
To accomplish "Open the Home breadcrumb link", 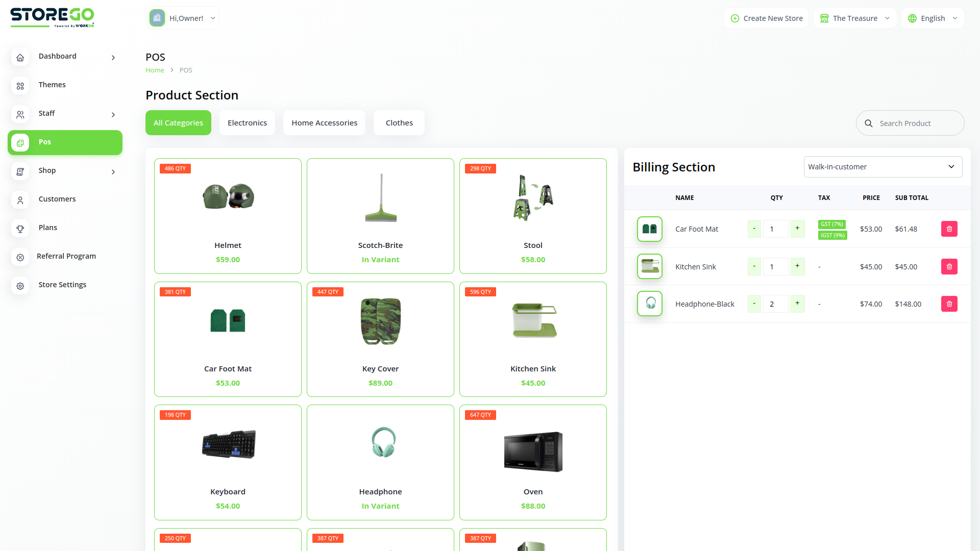I will pos(155,70).
